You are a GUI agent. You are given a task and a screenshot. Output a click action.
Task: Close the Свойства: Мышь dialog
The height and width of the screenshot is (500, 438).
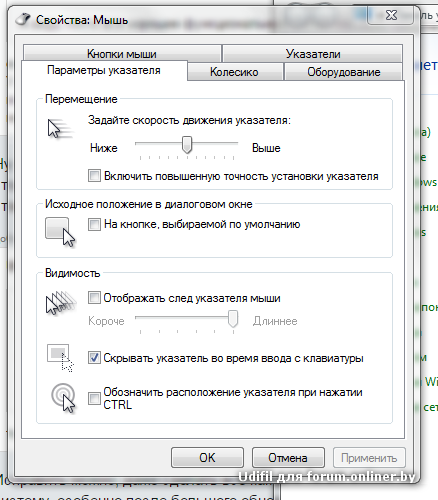point(391,15)
